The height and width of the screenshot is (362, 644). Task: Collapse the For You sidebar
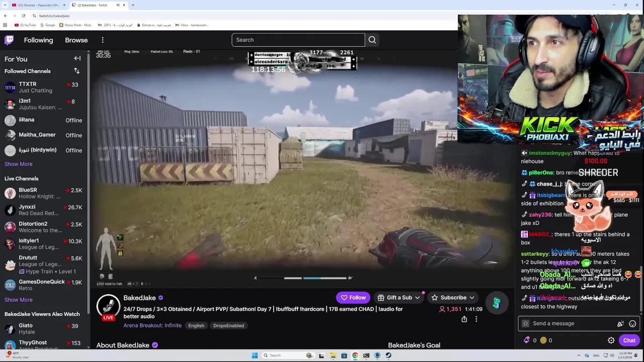[x=77, y=58]
